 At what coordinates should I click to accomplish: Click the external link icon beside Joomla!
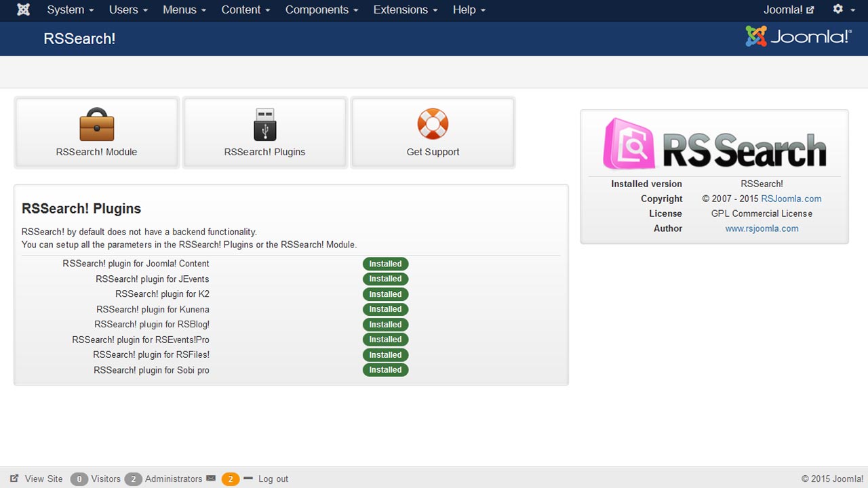point(810,10)
